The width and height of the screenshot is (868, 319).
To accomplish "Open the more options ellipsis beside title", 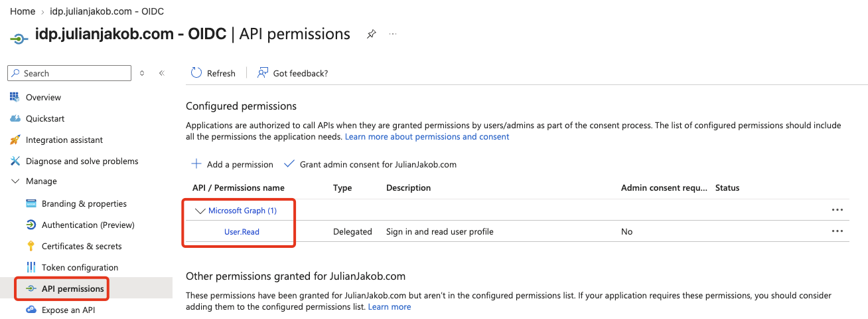I will 393,34.
